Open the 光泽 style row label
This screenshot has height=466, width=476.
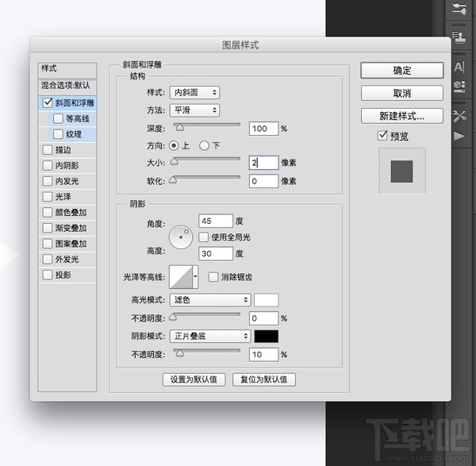click(63, 197)
